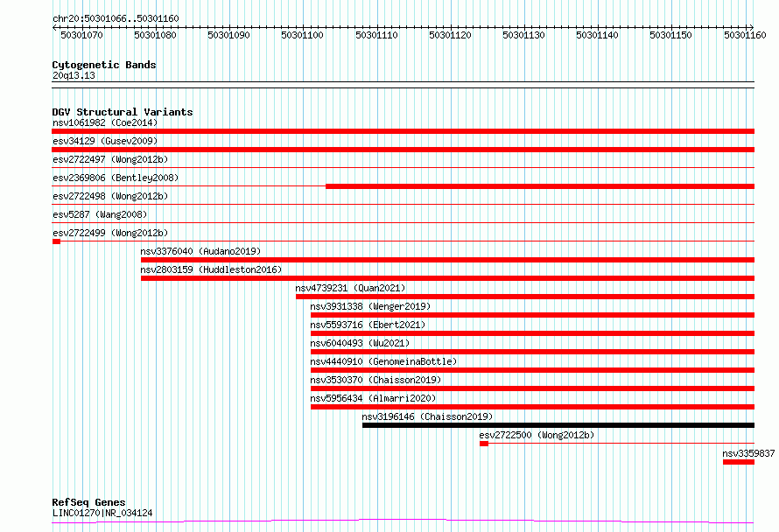Click the LINC01270|NR_034124 gene label

click(102, 513)
